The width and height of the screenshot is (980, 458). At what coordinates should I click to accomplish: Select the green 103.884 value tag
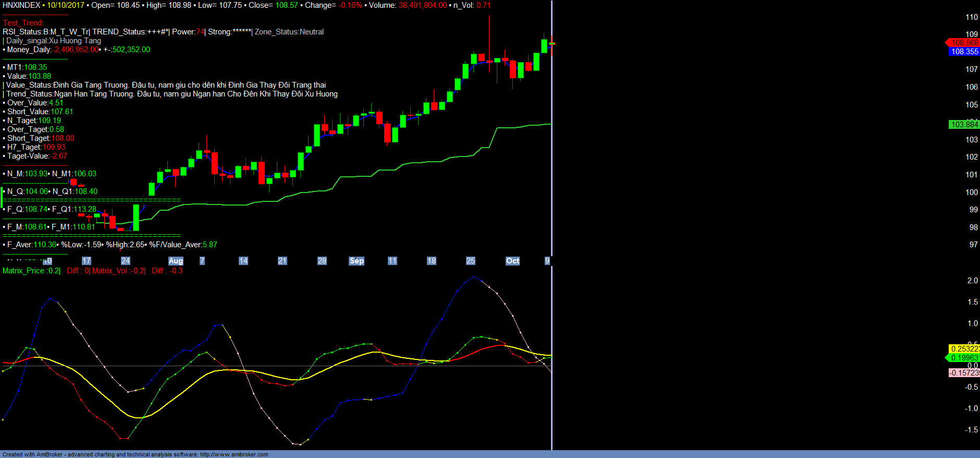point(964,125)
